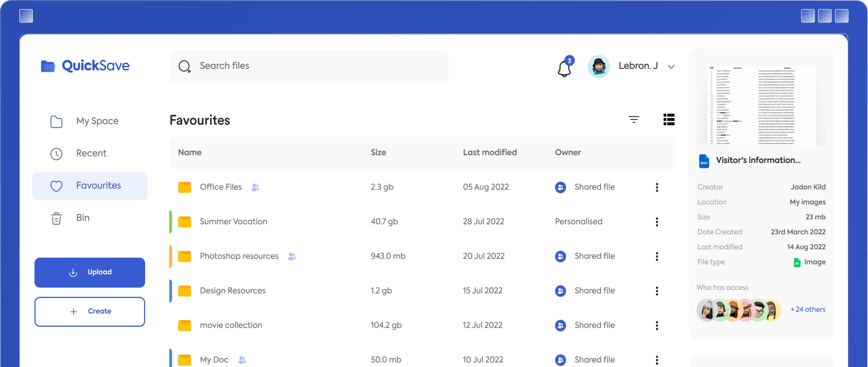
Task: Open more options for Office Files row
Action: pyautogui.click(x=657, y=187)
